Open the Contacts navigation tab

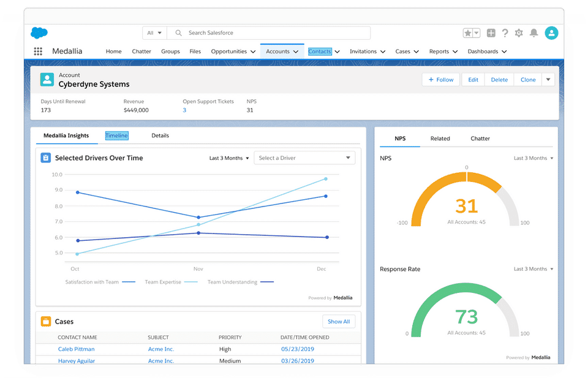pos(320,51)
